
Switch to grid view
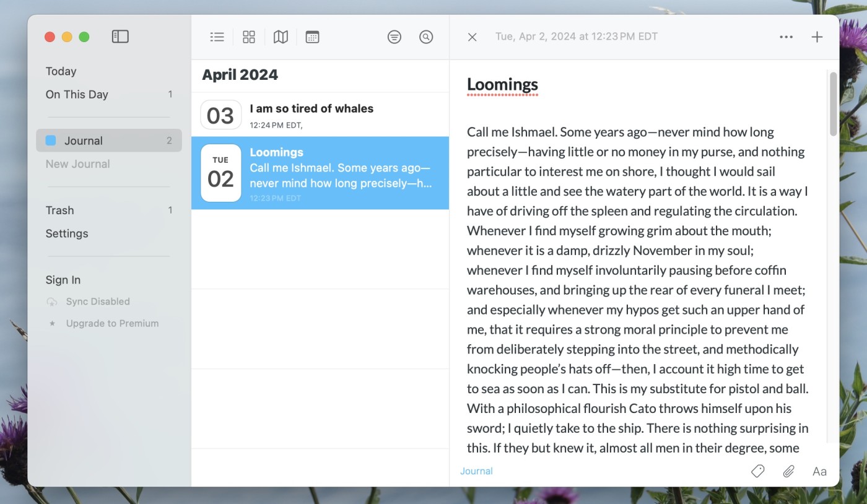(249, 37)
